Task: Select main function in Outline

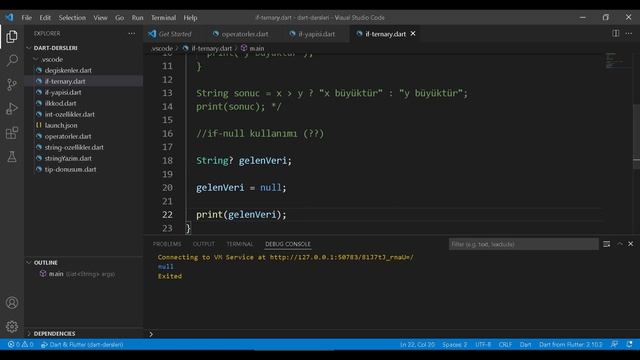Action: click(84, 274)
